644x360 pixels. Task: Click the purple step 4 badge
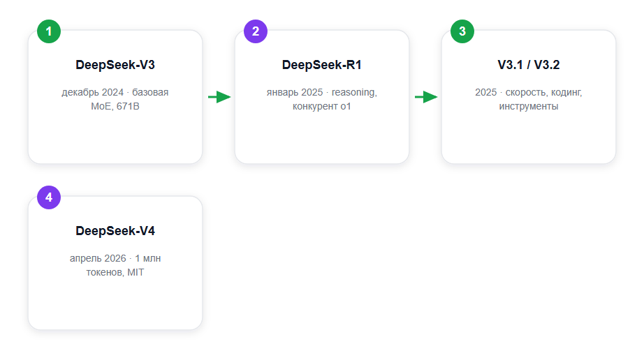coord(49,197)
